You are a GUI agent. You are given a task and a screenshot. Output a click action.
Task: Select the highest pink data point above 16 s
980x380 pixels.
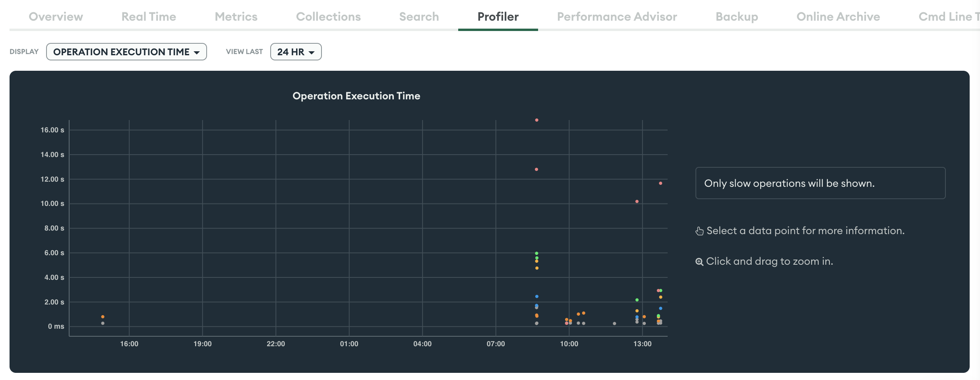(x=536, y=120)
